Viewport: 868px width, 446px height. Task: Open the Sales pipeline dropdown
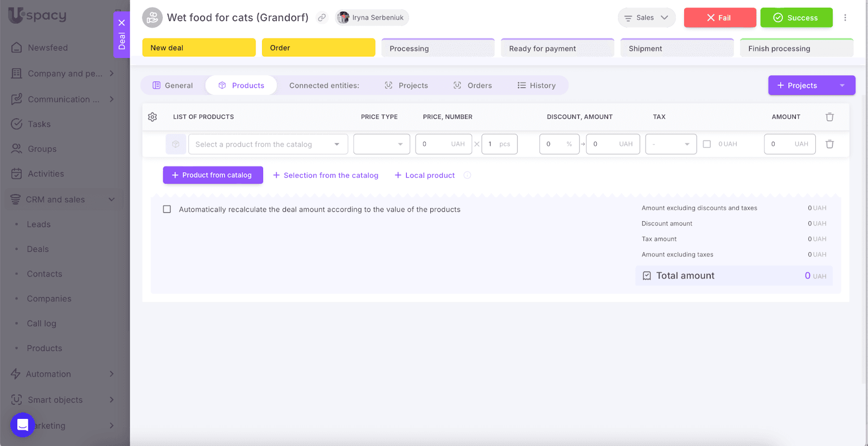(646, 18)
